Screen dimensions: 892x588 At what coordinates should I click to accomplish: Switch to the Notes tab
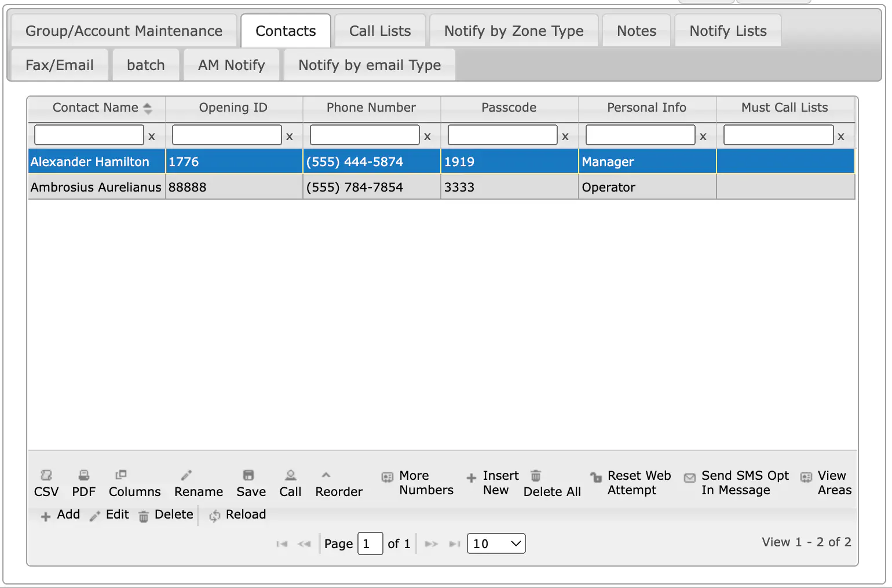click(x=637, y=31)
